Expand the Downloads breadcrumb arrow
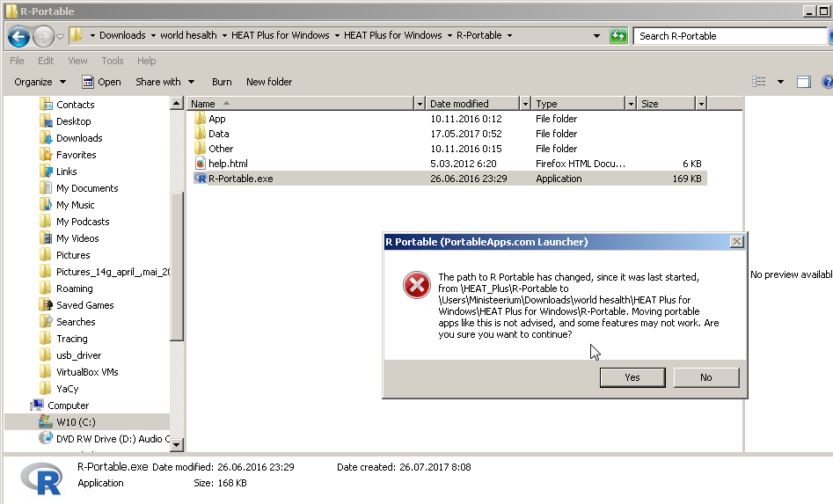Image resolution: width=833 pixels, height=504 pixels. 153,35
